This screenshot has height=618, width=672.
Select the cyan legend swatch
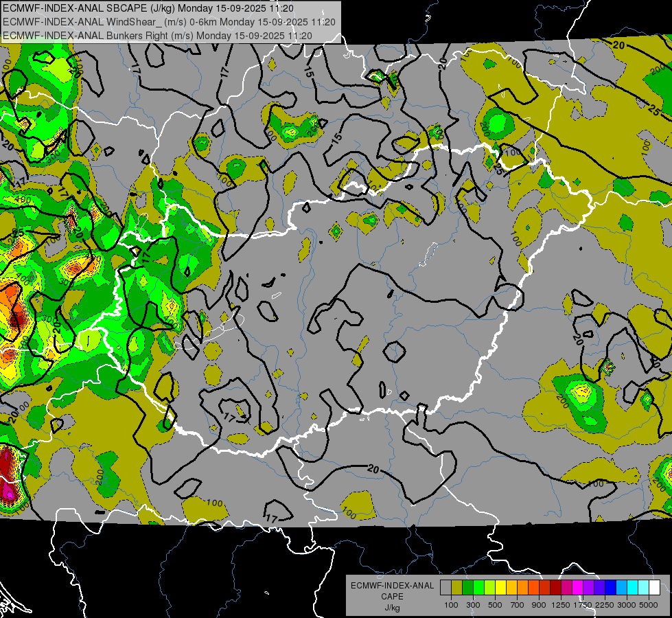click(x=633, y=587)
